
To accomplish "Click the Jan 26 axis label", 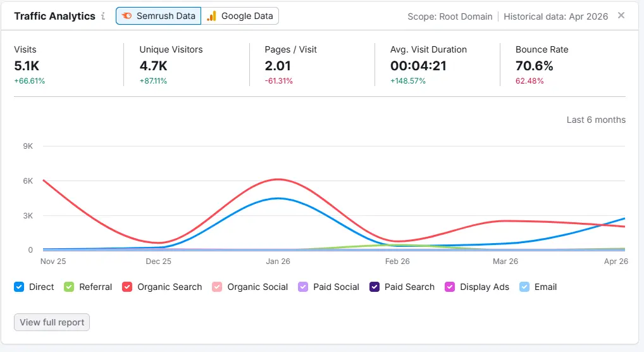I will click(278, 261).
